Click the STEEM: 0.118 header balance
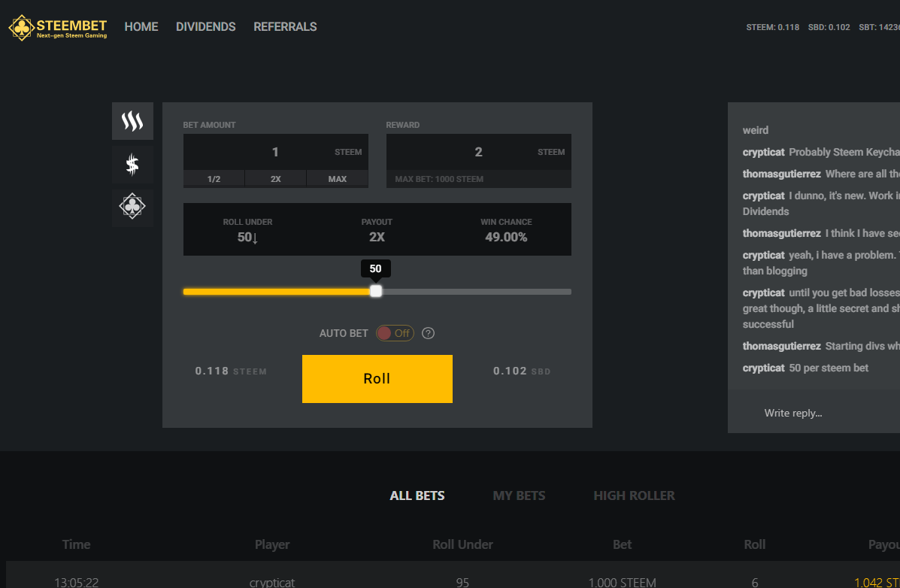Image resolution: width=900 pixels, height=588 pixels. coord(773,27)
